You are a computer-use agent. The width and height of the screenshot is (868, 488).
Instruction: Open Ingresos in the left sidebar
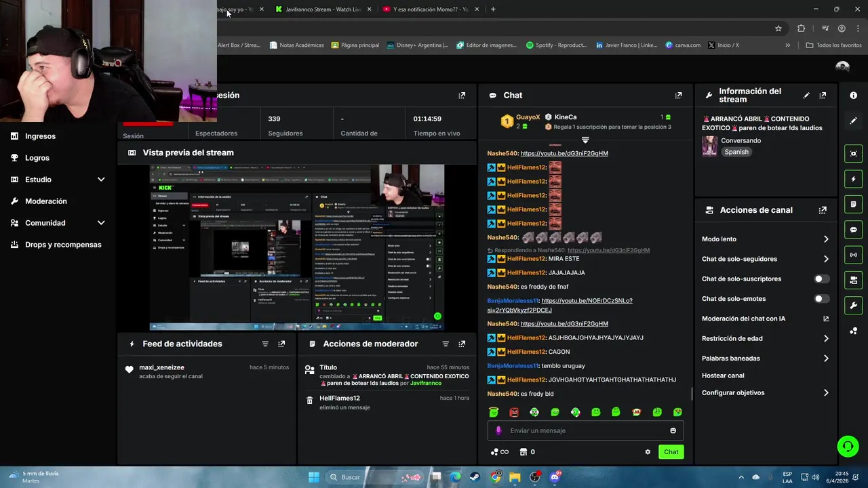click(41, 136)
